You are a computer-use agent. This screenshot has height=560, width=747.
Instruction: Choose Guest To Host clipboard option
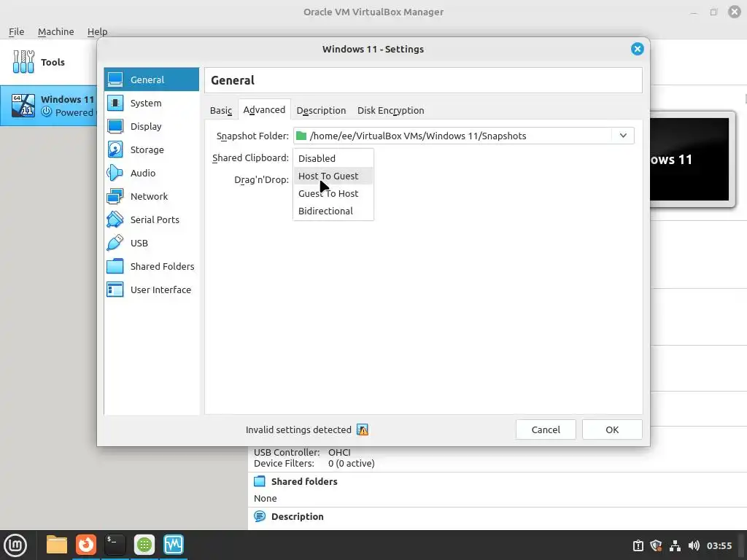coord(333,193)
